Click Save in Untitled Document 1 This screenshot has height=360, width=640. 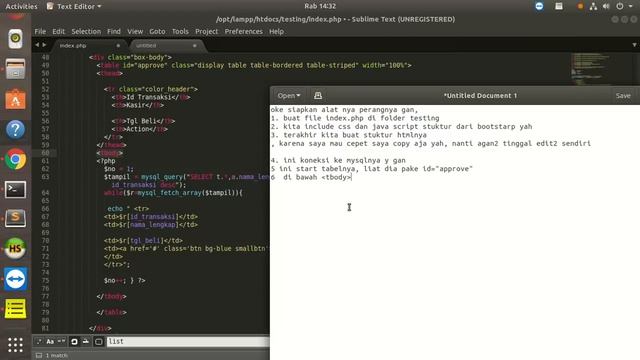[x=623, y=96]
